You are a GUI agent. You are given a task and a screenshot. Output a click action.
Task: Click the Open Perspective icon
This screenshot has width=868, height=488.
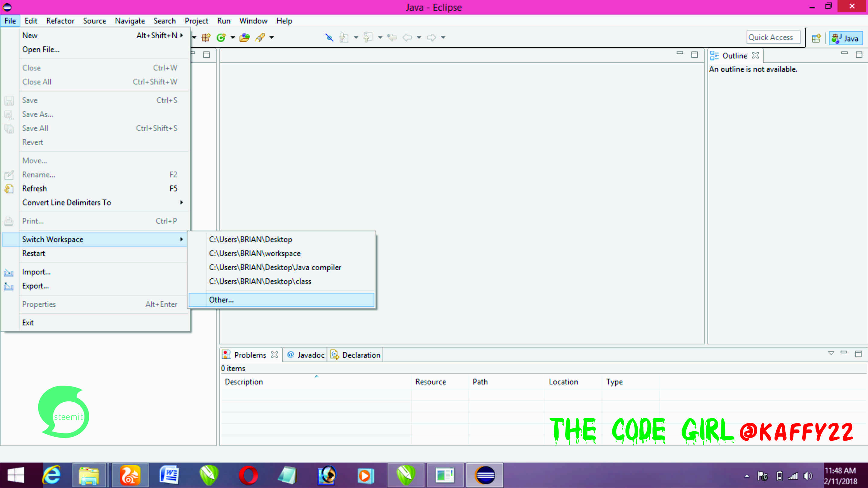pos(816,38)
